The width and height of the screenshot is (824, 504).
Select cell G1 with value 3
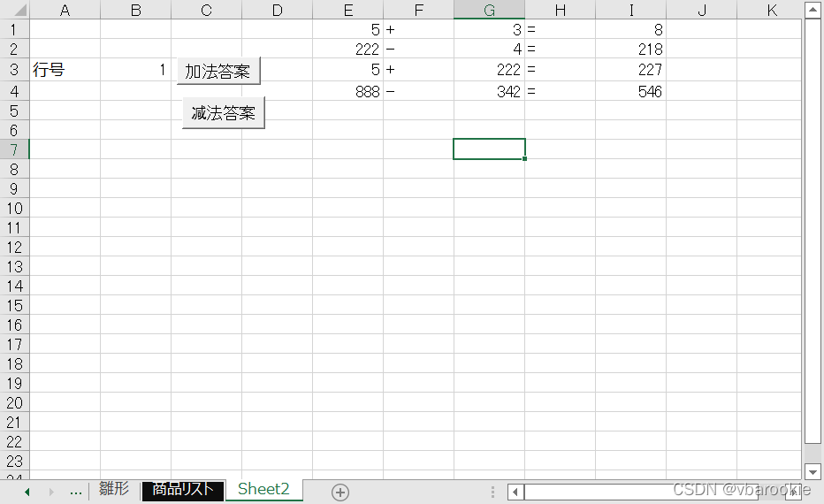(489, 29)
